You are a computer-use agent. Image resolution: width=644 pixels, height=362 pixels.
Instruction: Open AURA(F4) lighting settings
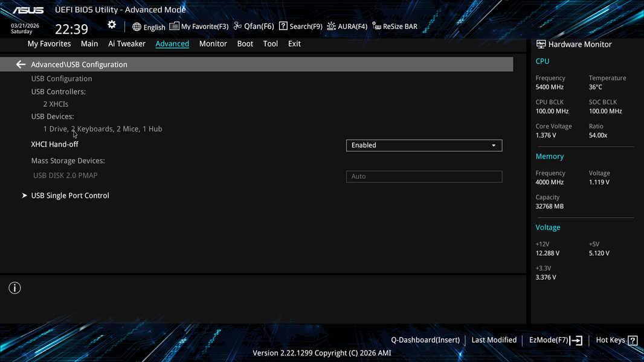coord(347,26)
